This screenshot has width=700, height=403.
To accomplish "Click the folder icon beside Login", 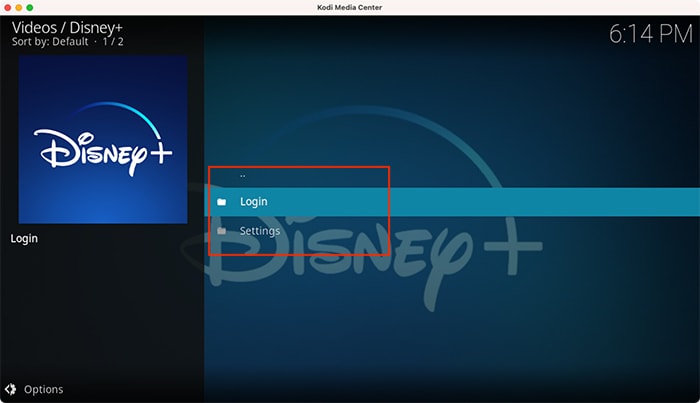I will pyautogui.click(x=221, y=202).
